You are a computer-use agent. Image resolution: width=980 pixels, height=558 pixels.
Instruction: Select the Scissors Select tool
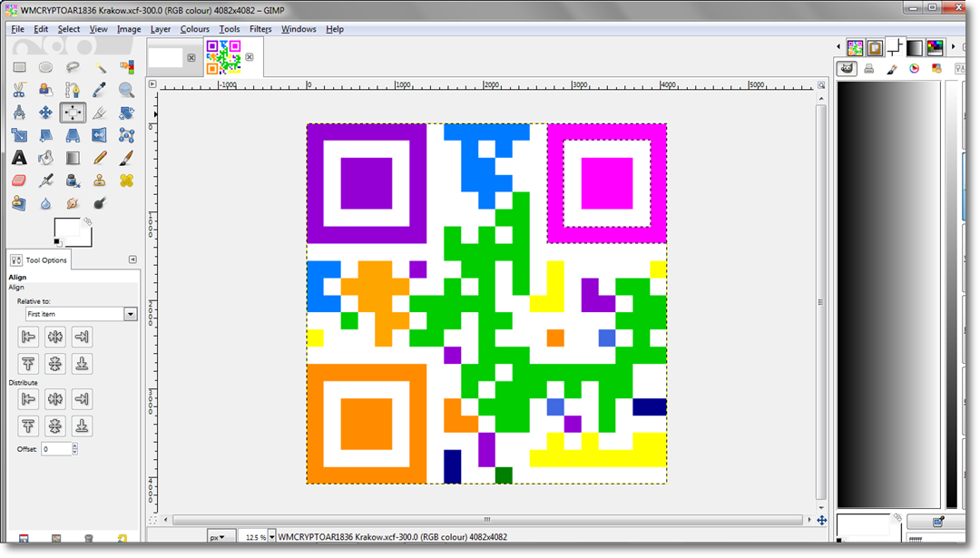coord(19,90)
